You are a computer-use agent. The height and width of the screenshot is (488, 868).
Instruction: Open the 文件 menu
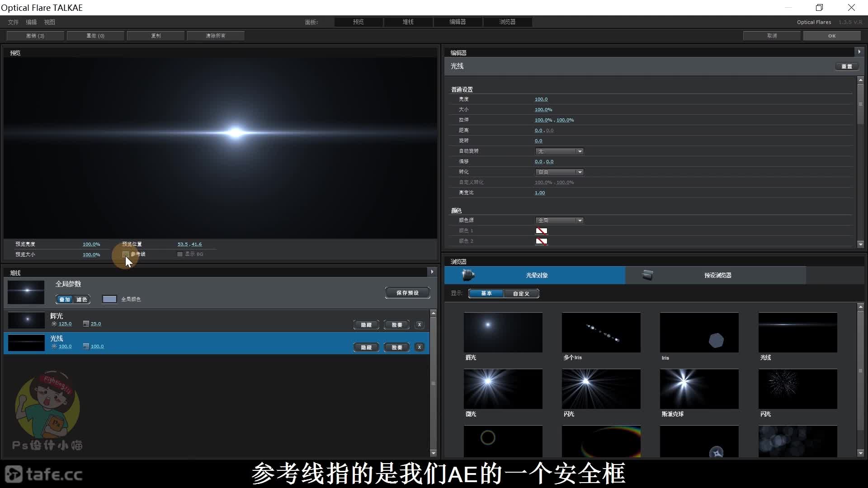13,22
